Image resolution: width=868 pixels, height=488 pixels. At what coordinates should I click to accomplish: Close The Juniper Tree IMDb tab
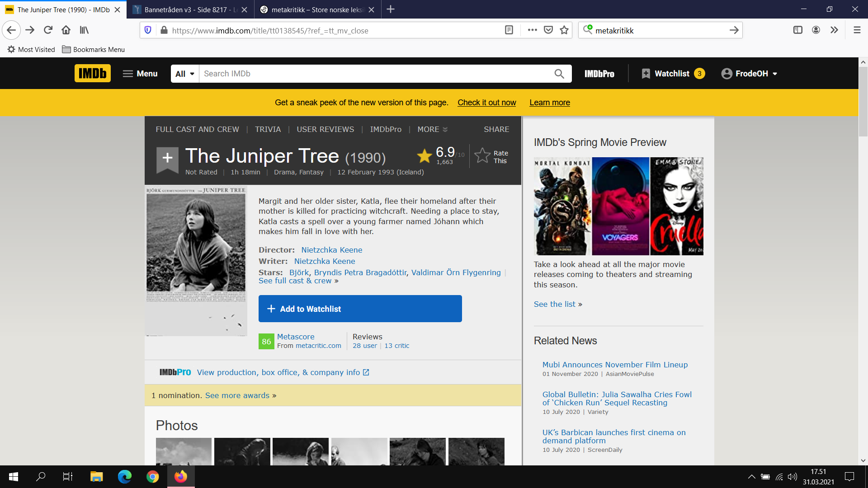point(118,9)
